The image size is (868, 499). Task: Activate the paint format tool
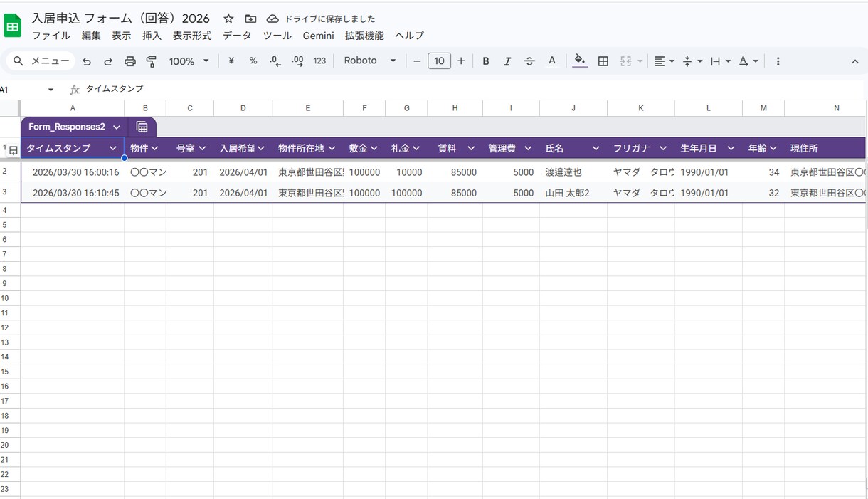[x=151, y=61]
